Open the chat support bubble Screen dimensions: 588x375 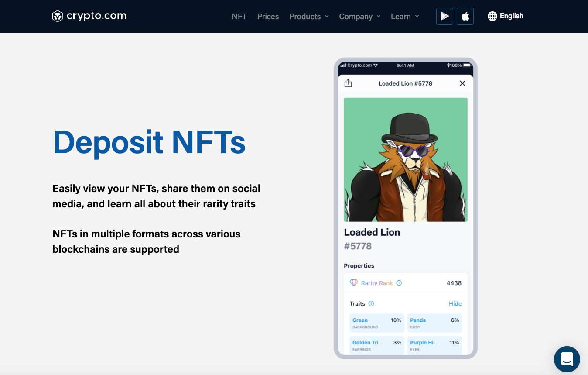coord(567,359)
